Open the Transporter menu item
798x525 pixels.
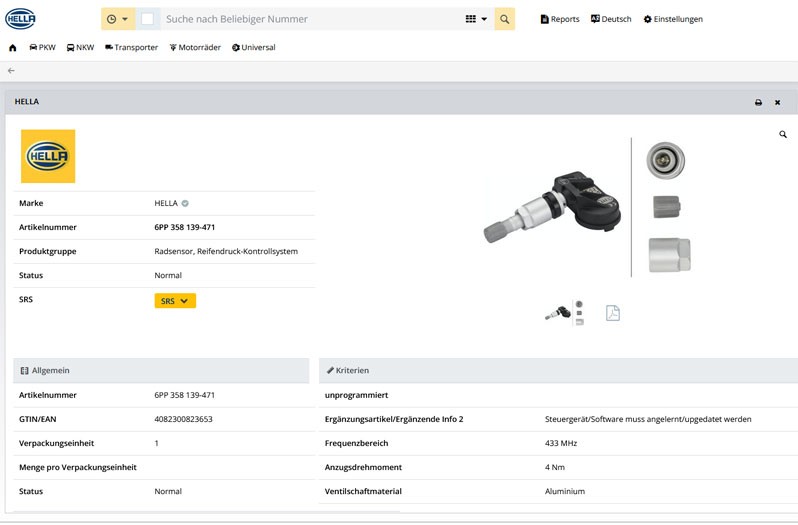coord(131,47)
